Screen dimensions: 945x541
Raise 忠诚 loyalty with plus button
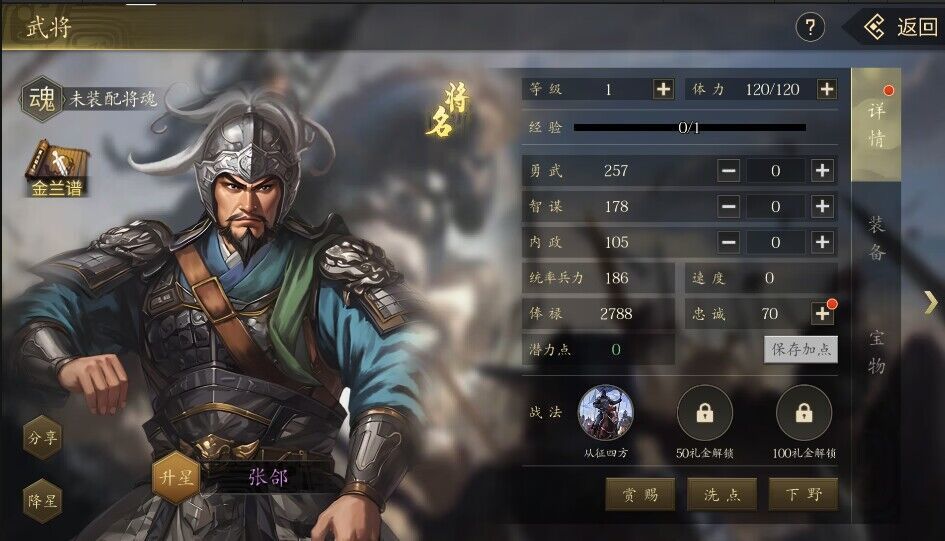pyautogui.click(x=823, y=313)
